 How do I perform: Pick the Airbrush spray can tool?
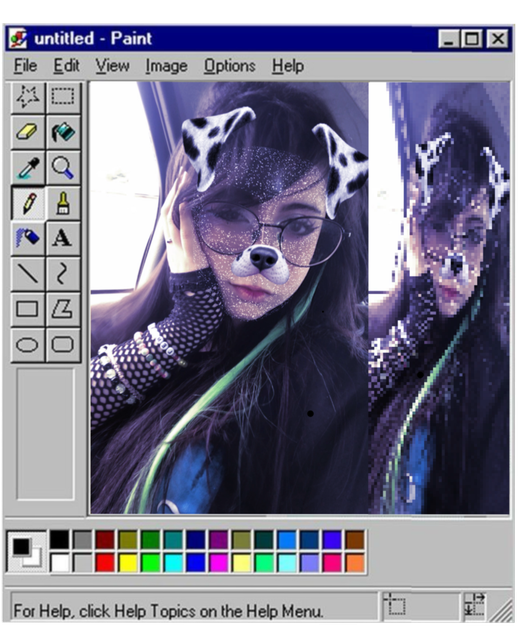28,238
